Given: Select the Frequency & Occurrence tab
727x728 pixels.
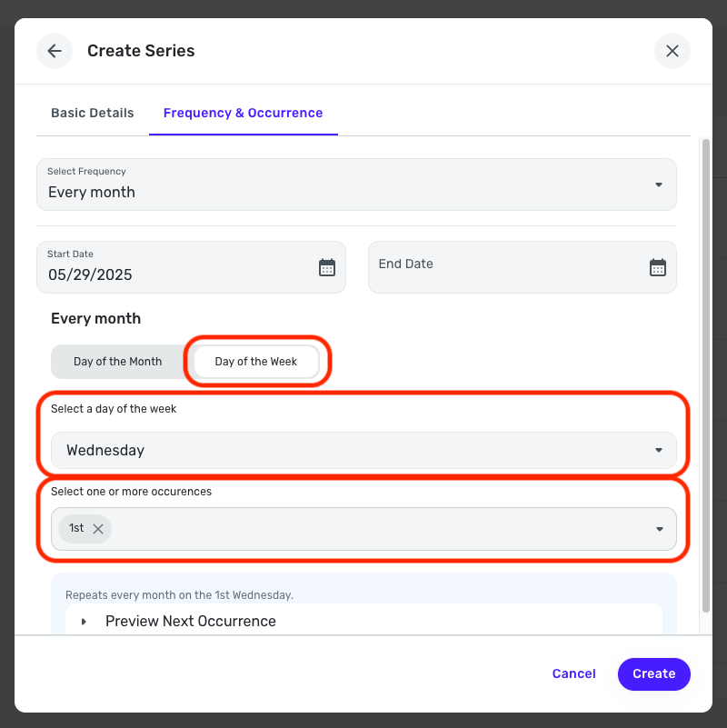Looking at the screenshot, I should (244, 113).
